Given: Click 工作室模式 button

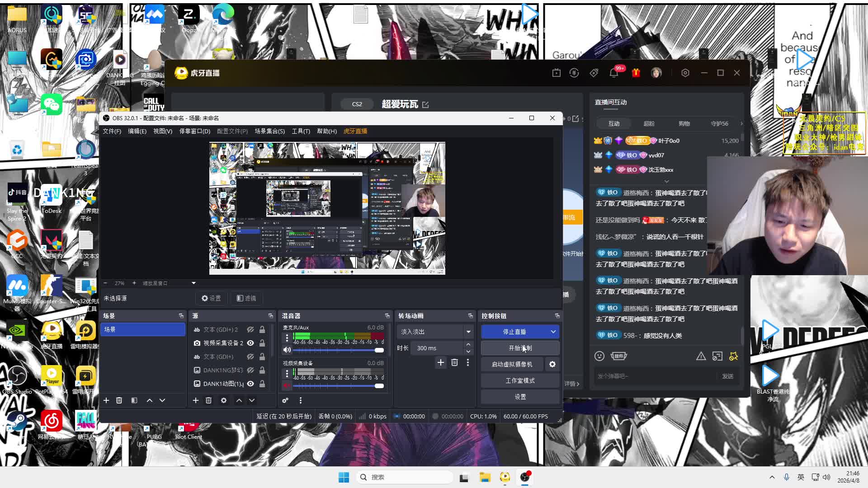Looking at the screenshot, I should point(520,380).
